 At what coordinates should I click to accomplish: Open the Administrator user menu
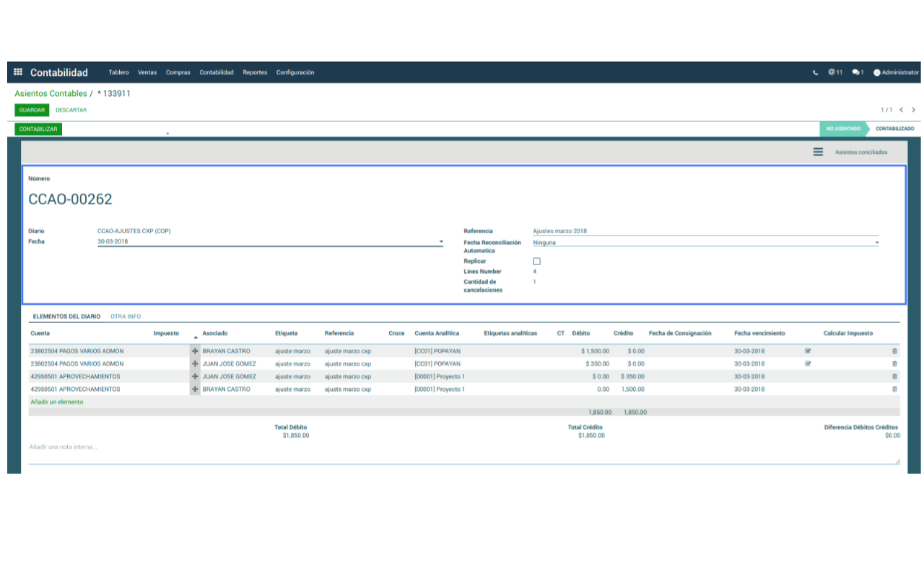click(896, 72)
